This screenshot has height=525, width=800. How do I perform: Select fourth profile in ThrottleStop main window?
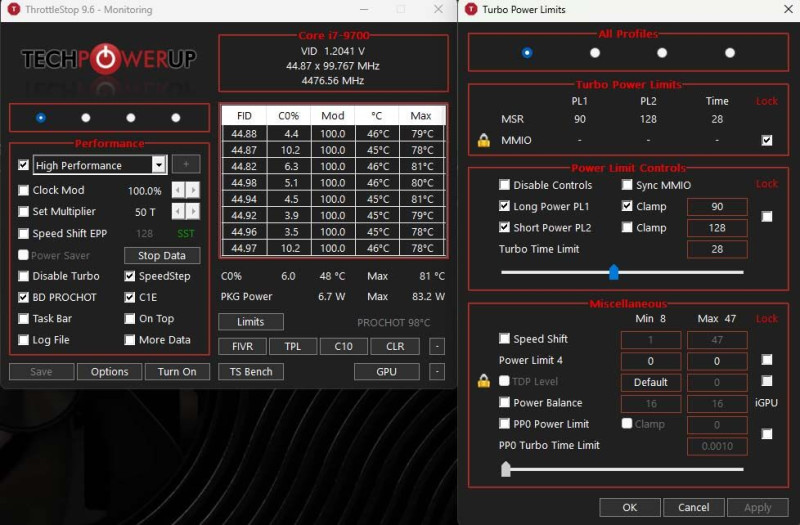tap(176, 118)
